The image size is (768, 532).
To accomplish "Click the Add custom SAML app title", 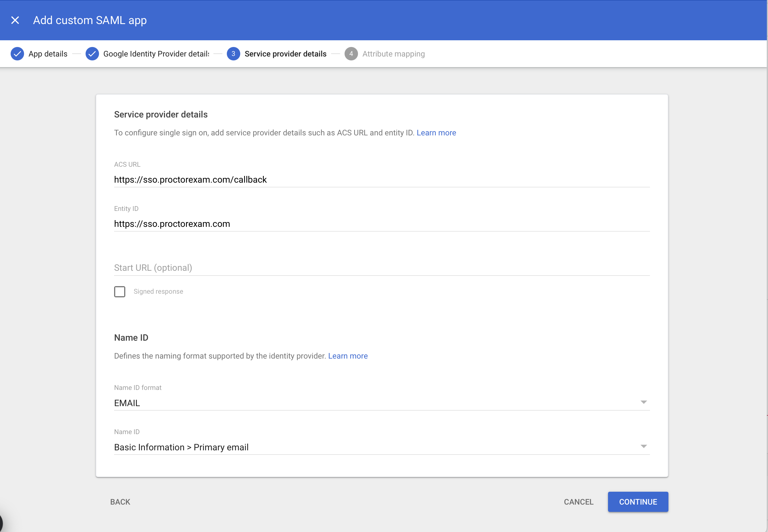I will (x=90, y=20).
